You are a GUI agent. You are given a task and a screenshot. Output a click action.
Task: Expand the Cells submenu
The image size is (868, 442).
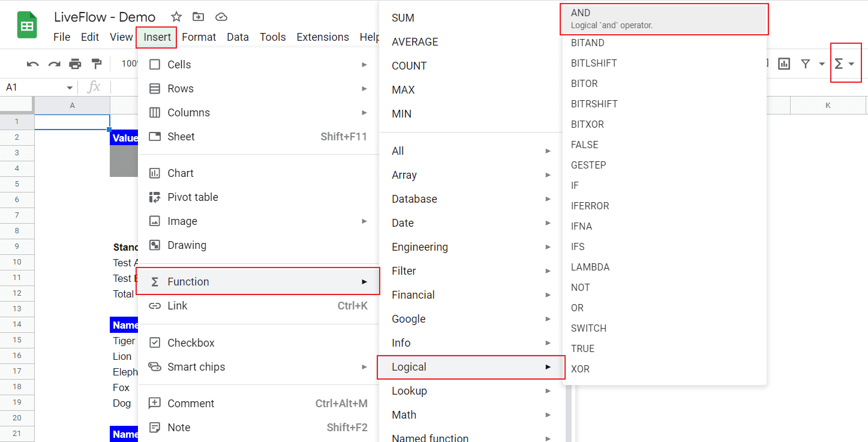259,65
